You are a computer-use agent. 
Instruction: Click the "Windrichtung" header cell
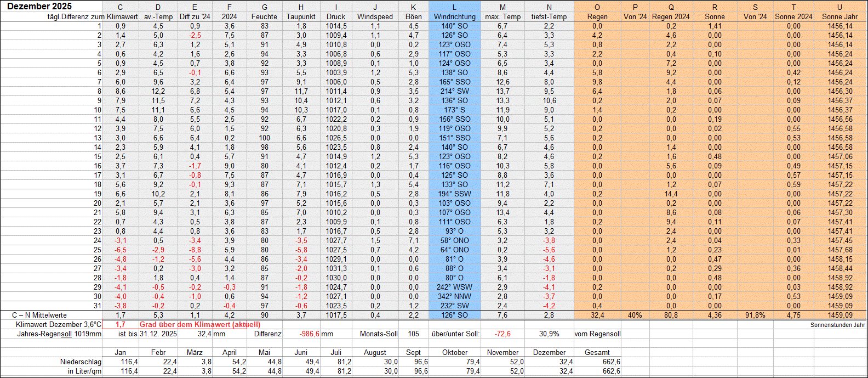click(x=454, y=16)
